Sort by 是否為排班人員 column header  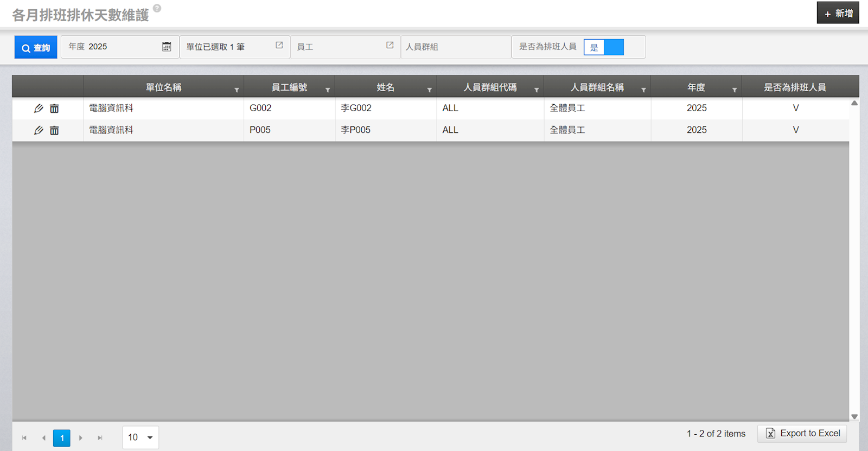[x=795, y=87]
